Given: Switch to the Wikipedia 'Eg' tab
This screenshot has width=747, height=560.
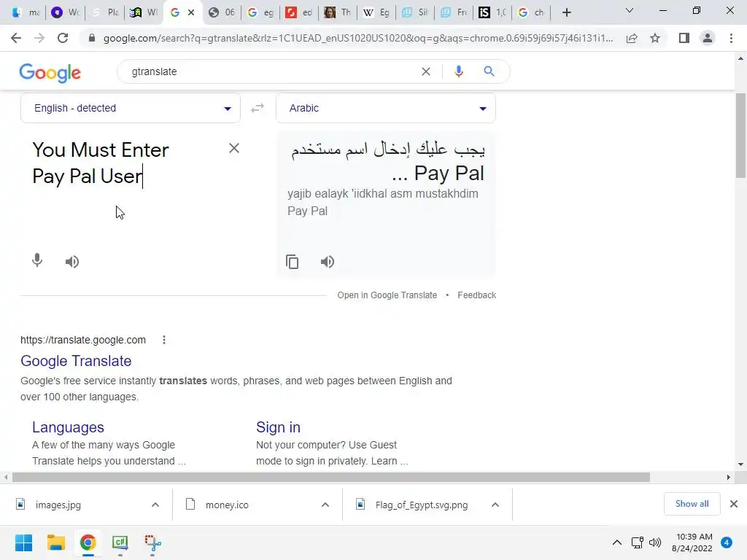Looking at the screenshot, I should (x=376, y=12).
